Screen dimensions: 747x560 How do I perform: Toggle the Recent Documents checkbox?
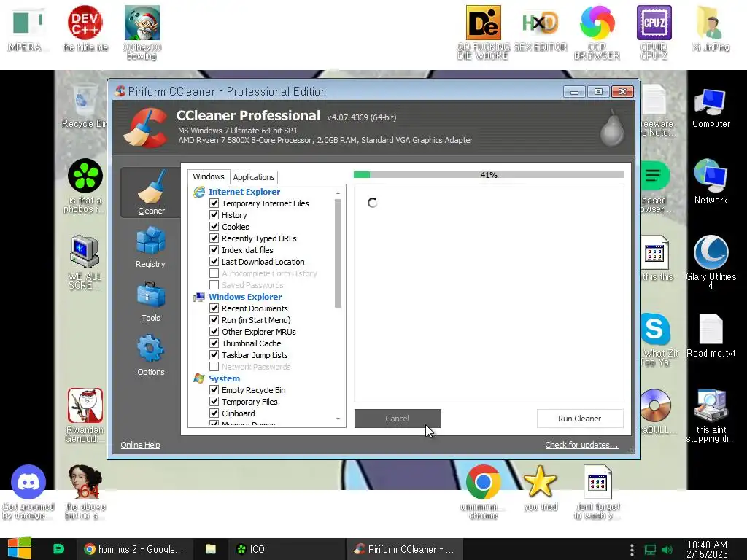[214, 308]
